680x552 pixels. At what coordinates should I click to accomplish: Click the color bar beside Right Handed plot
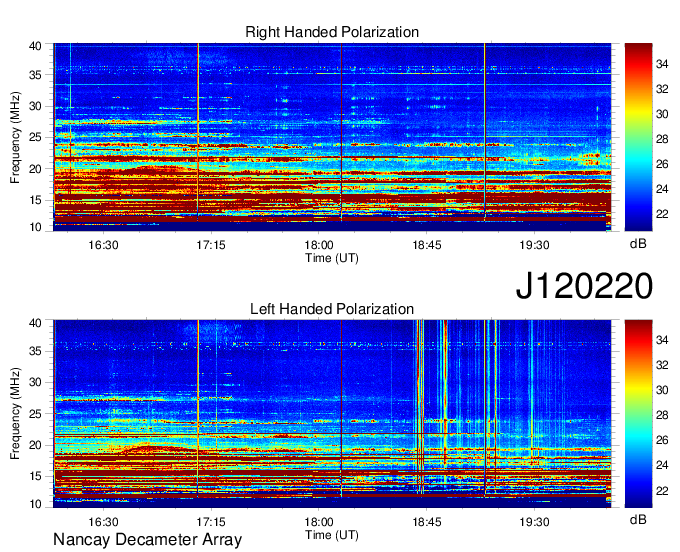pos(638,137)
